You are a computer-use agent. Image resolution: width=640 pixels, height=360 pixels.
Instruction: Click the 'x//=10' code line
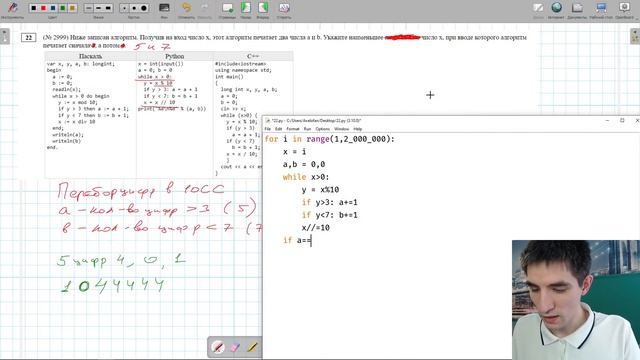tap(316, 228)
